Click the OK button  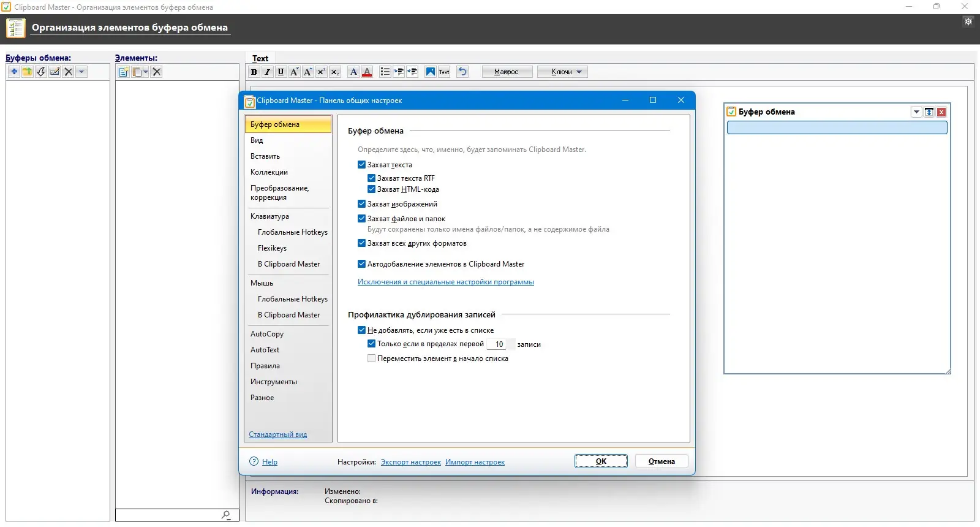coord(601,461)
